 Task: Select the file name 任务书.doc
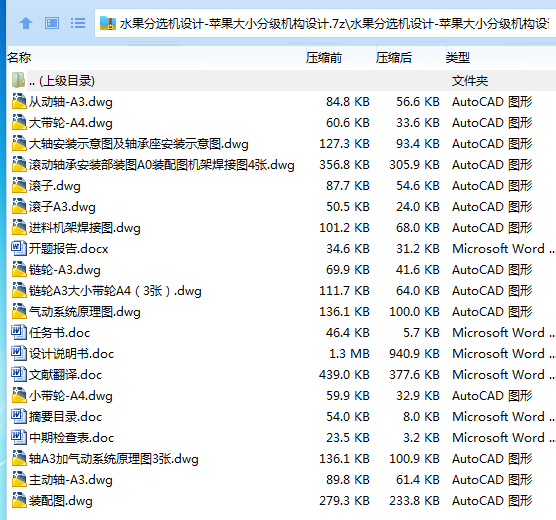(x=60, y=333)
